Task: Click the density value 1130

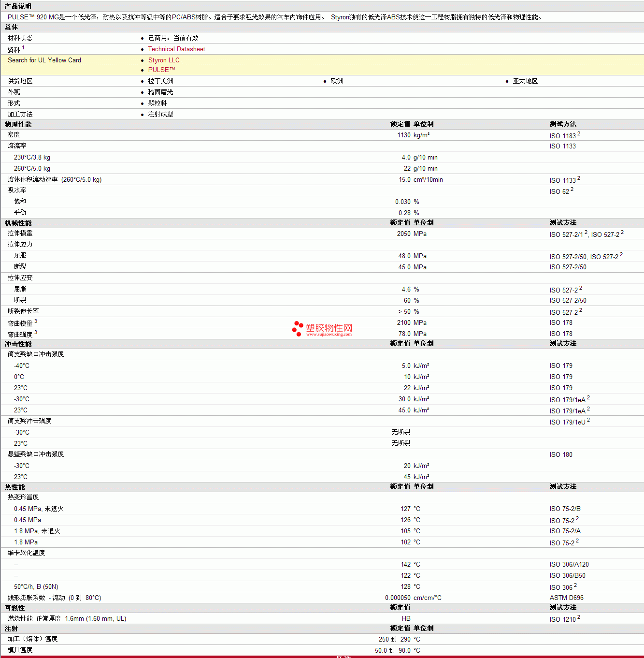Action: [404, 135]
